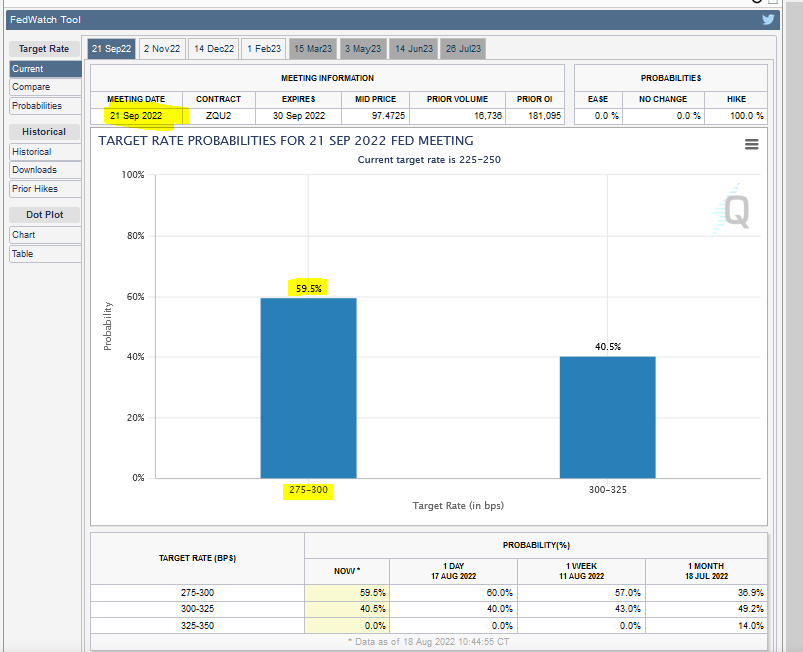The width and height of the screenshot is (803, 652).
Task: Click the 1 WEEK 11 AUG 2022 header
Action: click(x=581, y=571)
